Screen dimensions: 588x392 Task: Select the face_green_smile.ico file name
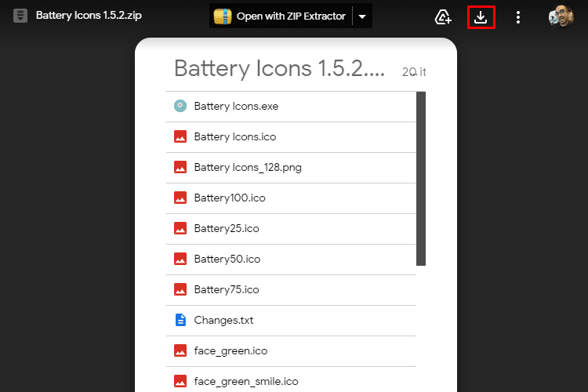(246, 382)
